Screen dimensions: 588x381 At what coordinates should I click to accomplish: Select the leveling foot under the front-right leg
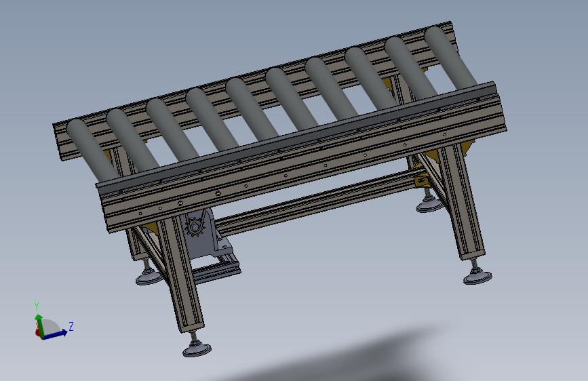point(477,277)
